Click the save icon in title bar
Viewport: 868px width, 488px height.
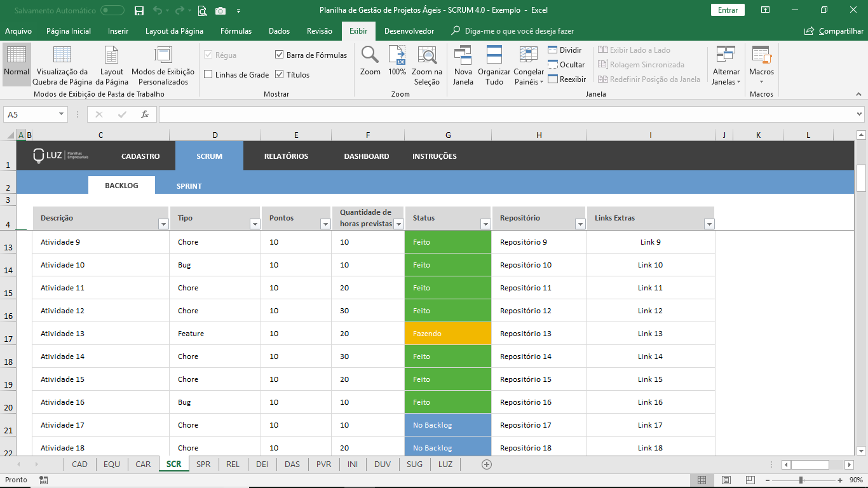(139, 10)
